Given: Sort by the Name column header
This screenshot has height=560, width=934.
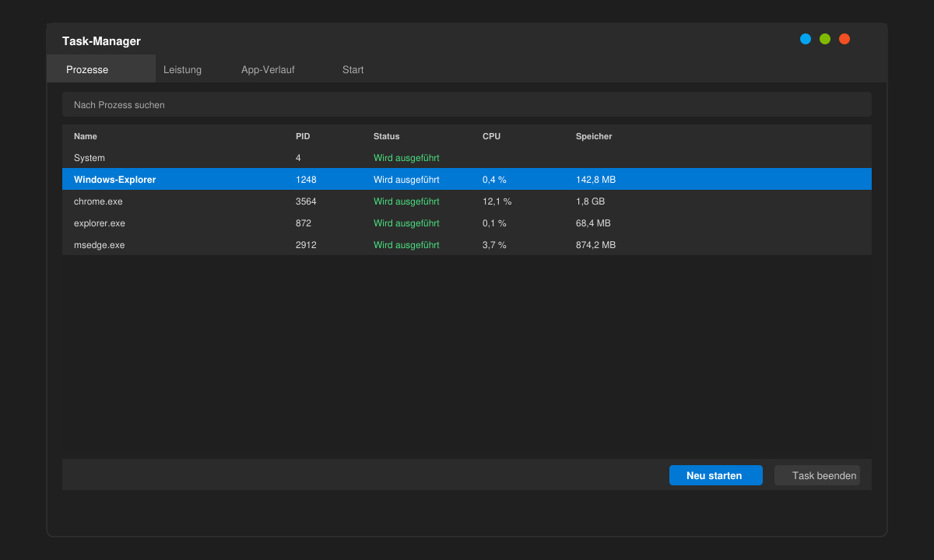Looking at the screenshot, I should click(86, 136).
